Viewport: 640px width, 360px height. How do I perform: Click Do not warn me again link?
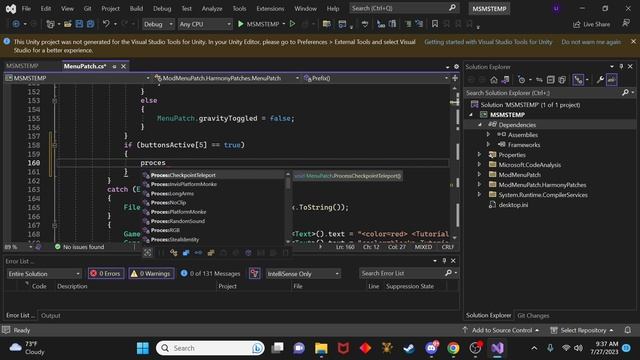[591, 42]
